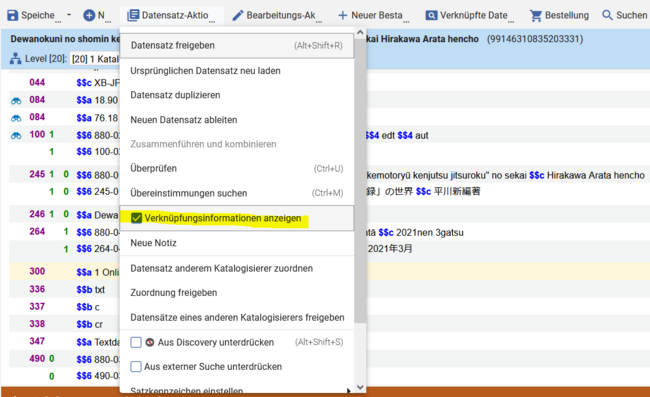Click field tag 338

tap(37, 324)
